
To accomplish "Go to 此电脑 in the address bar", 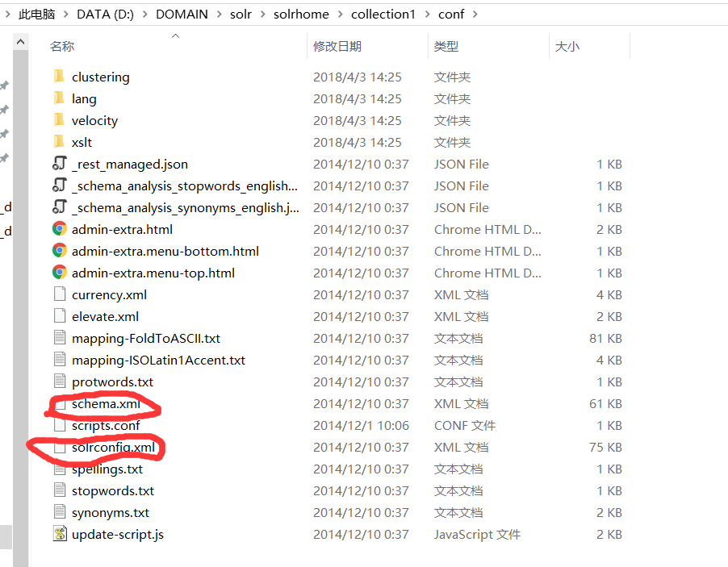I will (36, 15).
